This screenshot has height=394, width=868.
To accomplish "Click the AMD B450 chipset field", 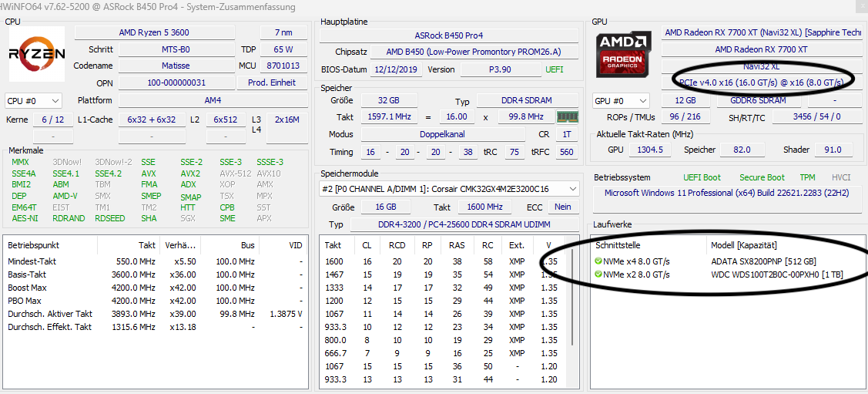I will [474, 52].
